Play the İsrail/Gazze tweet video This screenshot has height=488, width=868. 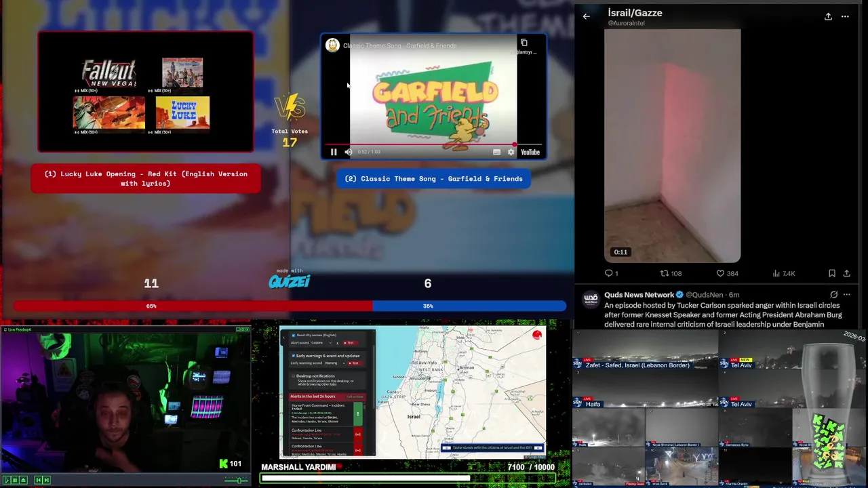point(673,146)
